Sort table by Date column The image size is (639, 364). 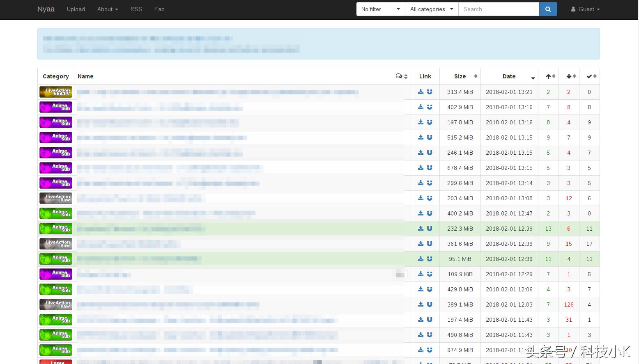point(509,76)
